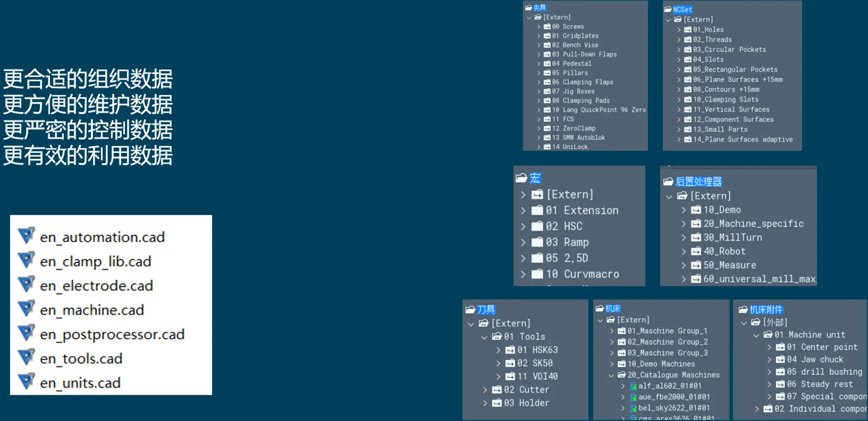Select the 13 SMW Autoblok item
The width and height of the screenshot is (868, 421).
pos(579,137)
